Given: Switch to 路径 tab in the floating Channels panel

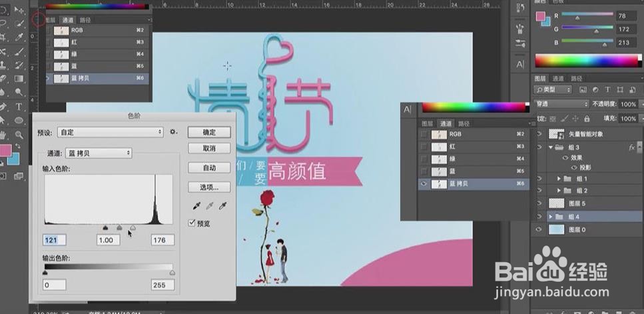Looking at the screenshot, I should pyautogui.click(x=464, y=123).
